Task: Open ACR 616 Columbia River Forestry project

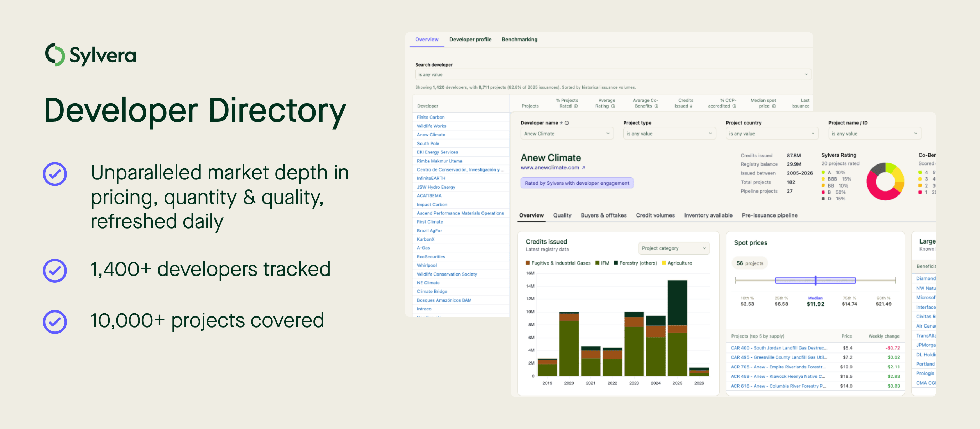Action: (778, 386)
